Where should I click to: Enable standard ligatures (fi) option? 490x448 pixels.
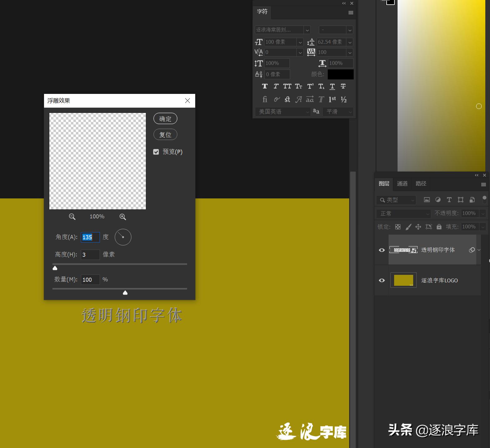coord(265,99)
